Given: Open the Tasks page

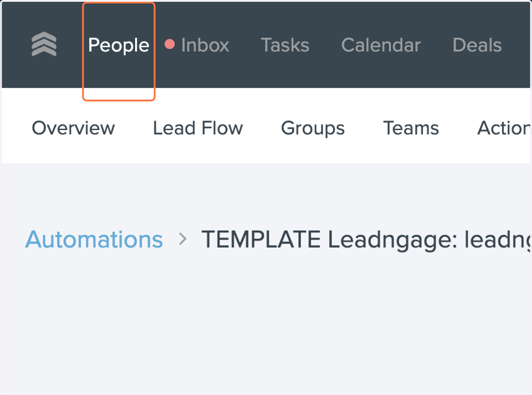Looking at the screenshot, I should tap(285, 45).
